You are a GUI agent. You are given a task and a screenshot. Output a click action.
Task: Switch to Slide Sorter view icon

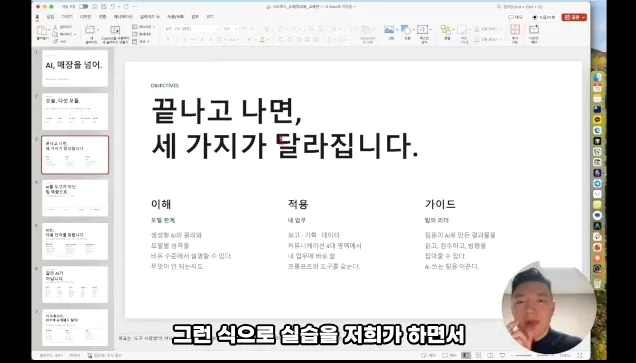coord(478,355)
